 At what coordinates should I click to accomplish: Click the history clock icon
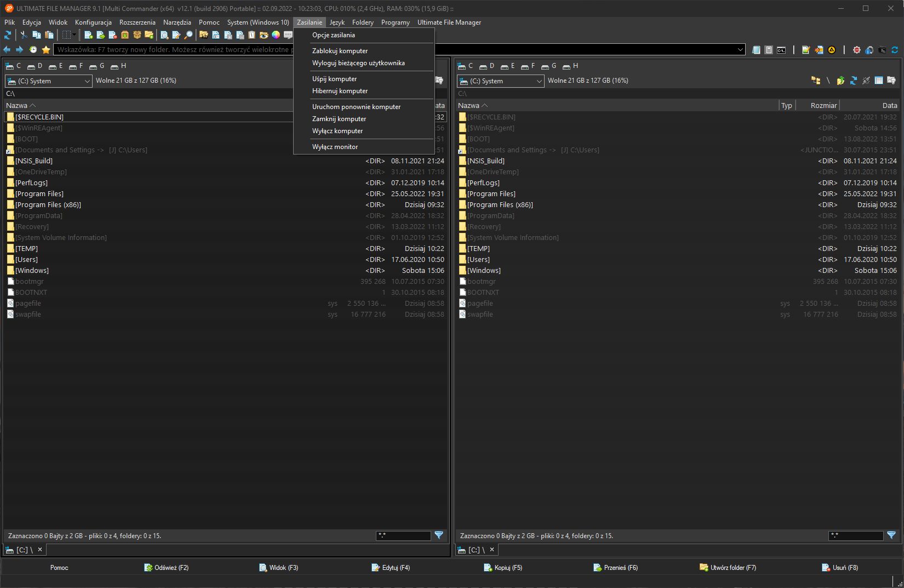point(33,50)
